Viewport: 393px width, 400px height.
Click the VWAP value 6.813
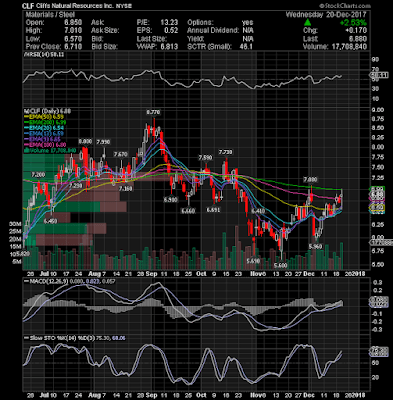tap(169, 47)
